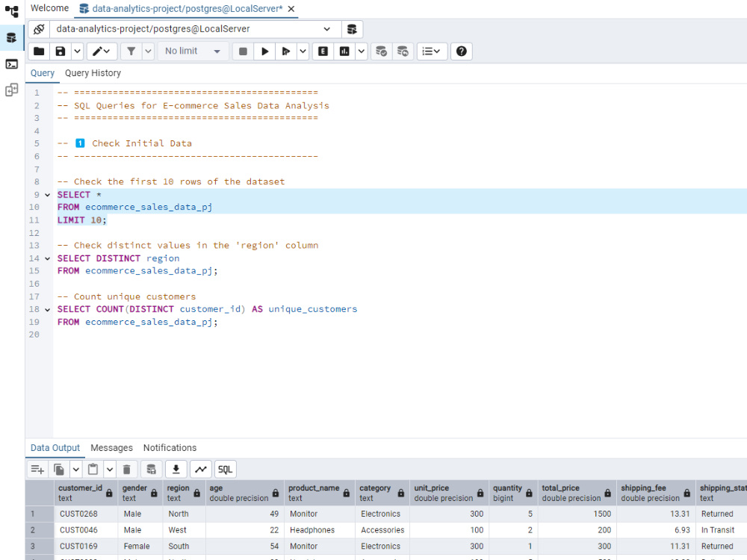Stop the running query
This screenshot has height=560, width=747.
click(x=243, y=51)
